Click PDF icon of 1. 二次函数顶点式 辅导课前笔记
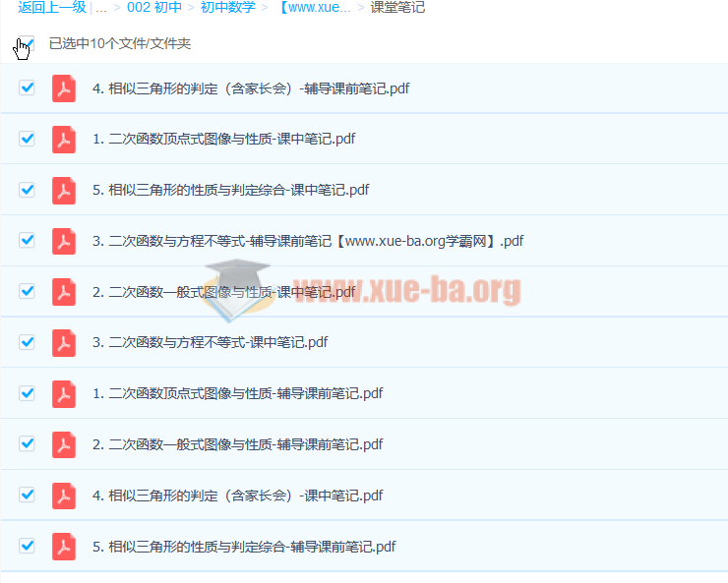This screenshot has height=583, width=728. (x=64, y=393)
